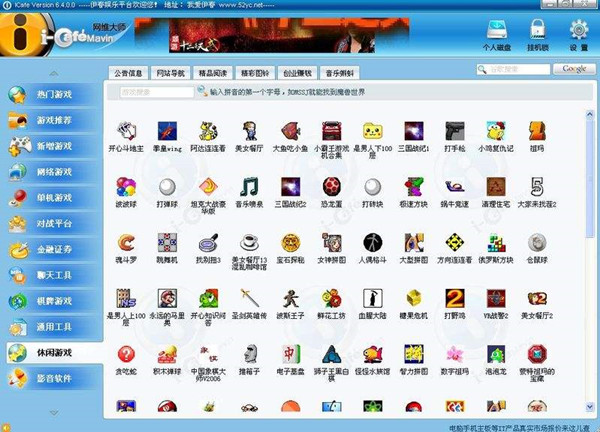The height and width of the screenshot is (432, 600).
Task: Launch 俄罗斯方块 Tetris game icon
Action: click(x=496, y=243)
